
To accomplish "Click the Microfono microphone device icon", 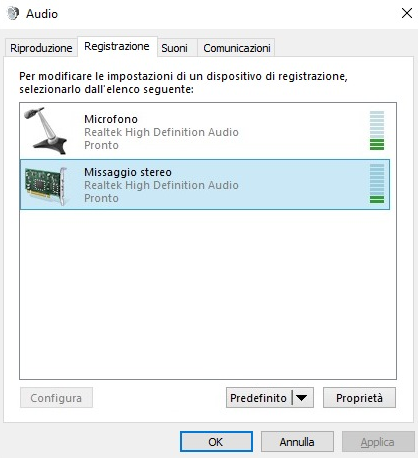I will coord(46,131).
